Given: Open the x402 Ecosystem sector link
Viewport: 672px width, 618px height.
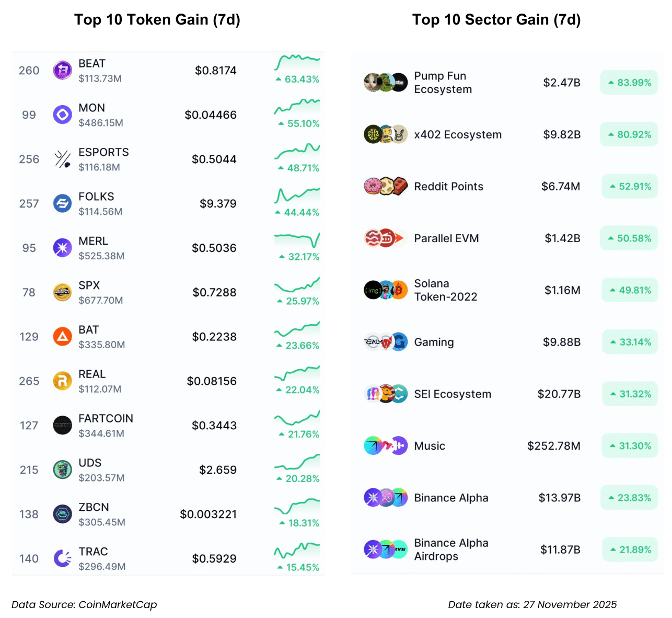Looking at the screenshot, I should coord(458,135).
